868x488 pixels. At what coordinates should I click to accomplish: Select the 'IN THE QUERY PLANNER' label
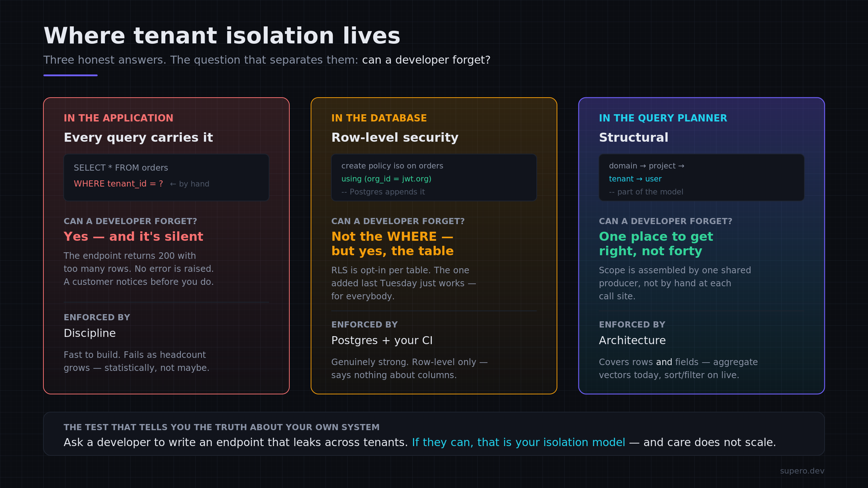pos(663,118)
